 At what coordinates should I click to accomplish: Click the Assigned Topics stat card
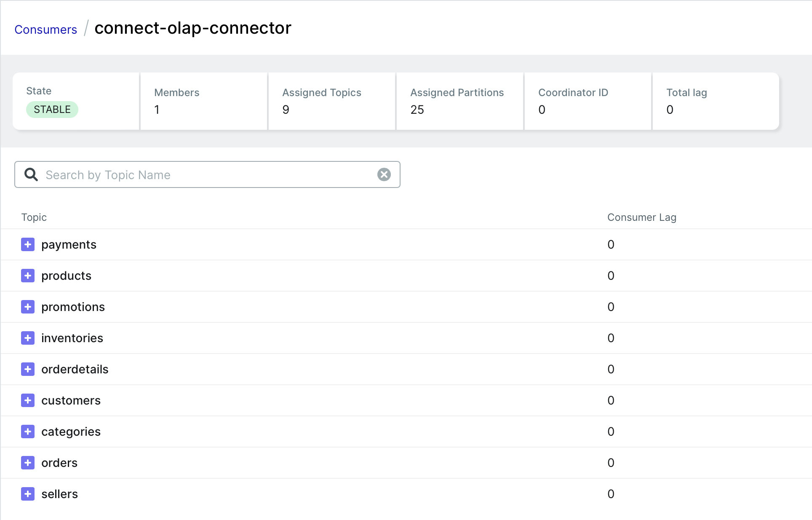coord(331,101)
